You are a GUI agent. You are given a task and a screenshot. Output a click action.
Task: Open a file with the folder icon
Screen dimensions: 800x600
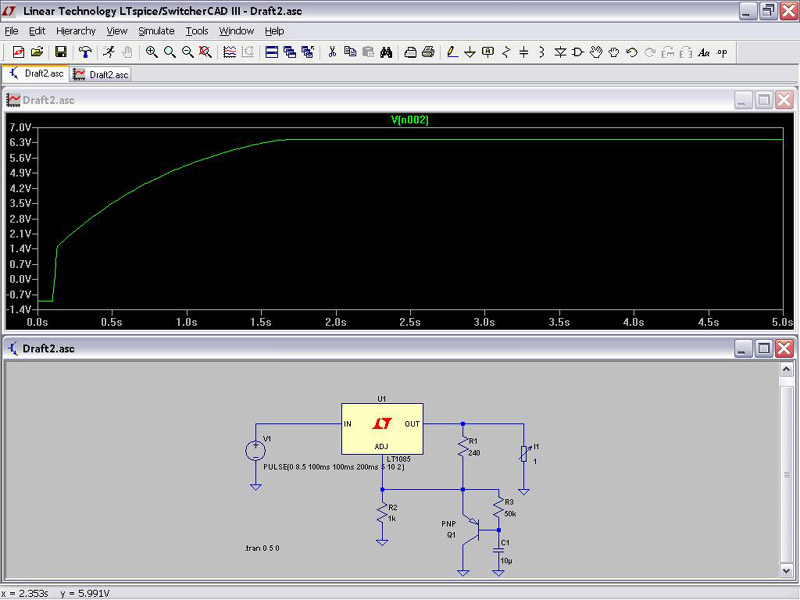[37, 52]
